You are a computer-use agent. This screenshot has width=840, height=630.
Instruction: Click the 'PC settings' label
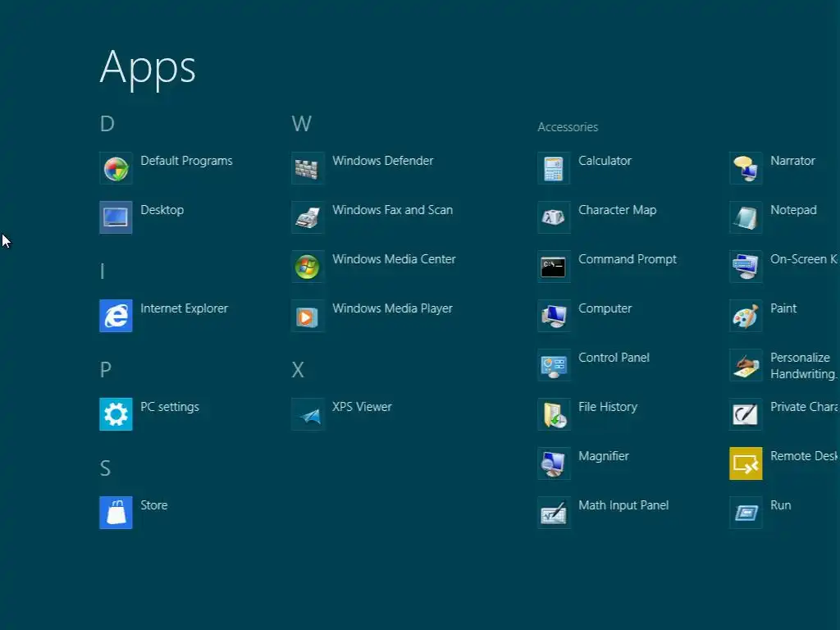pos(169,407)
